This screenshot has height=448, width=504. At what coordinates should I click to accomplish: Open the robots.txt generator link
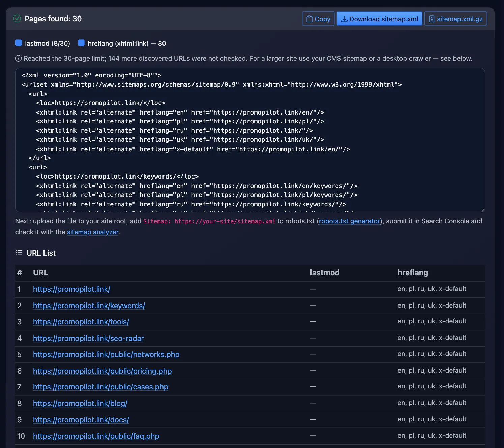point(349,221)
